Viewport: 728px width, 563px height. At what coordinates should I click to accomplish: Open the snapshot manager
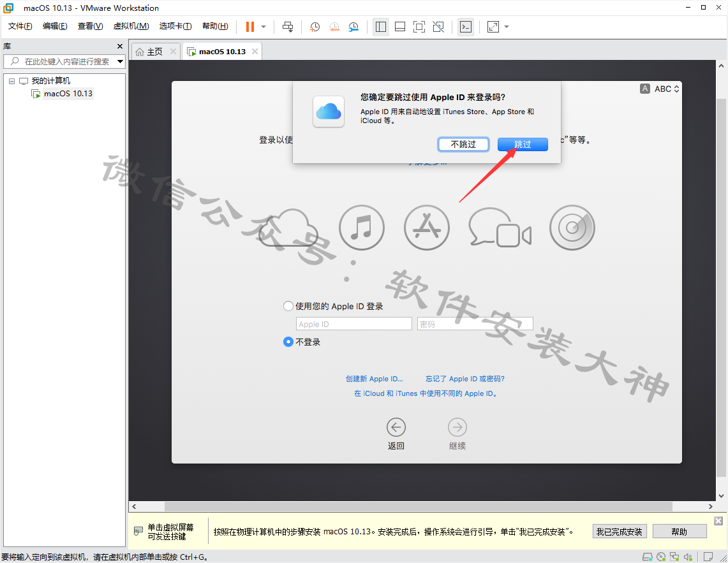point(353,27)
